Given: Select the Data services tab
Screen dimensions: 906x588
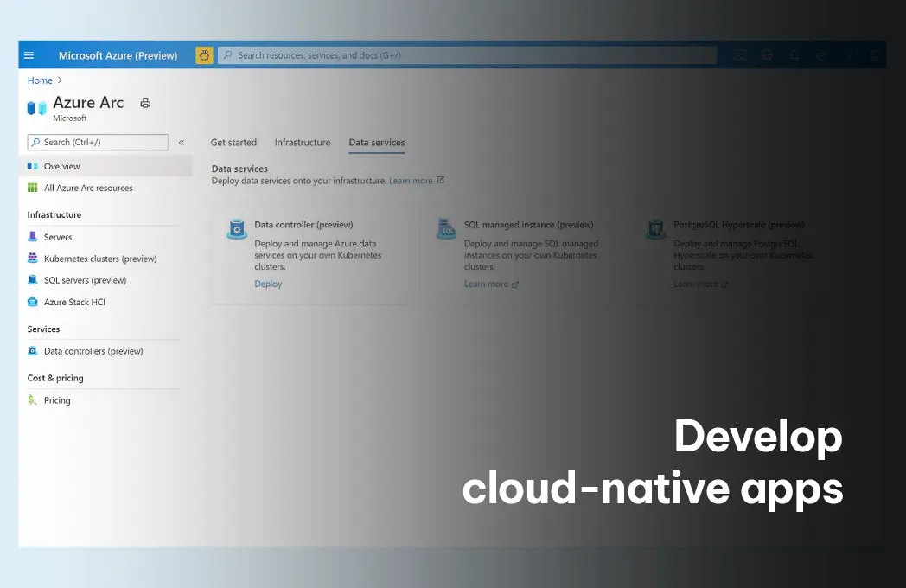Looking at the screenshot, I should pyautogui.click(x=376, y=142).
